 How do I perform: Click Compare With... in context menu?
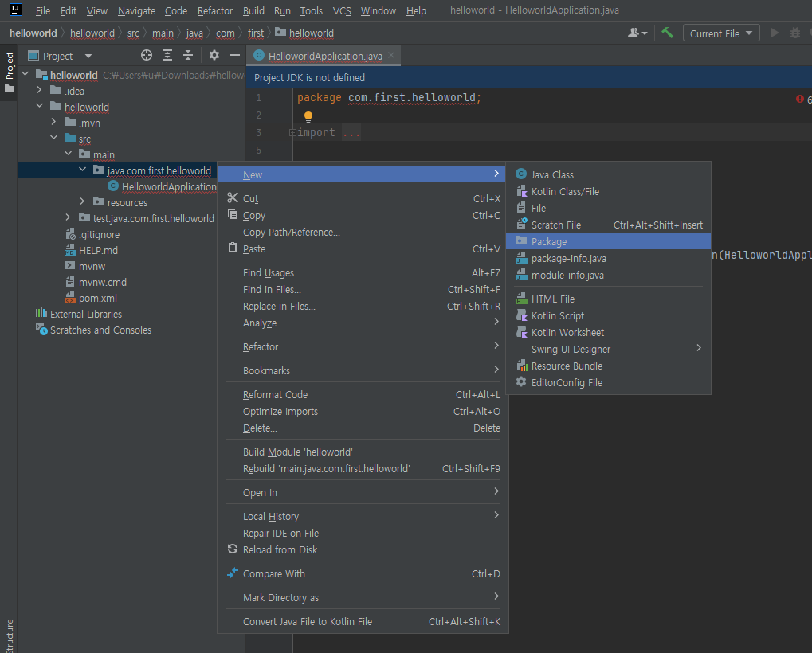click(363, 574)
